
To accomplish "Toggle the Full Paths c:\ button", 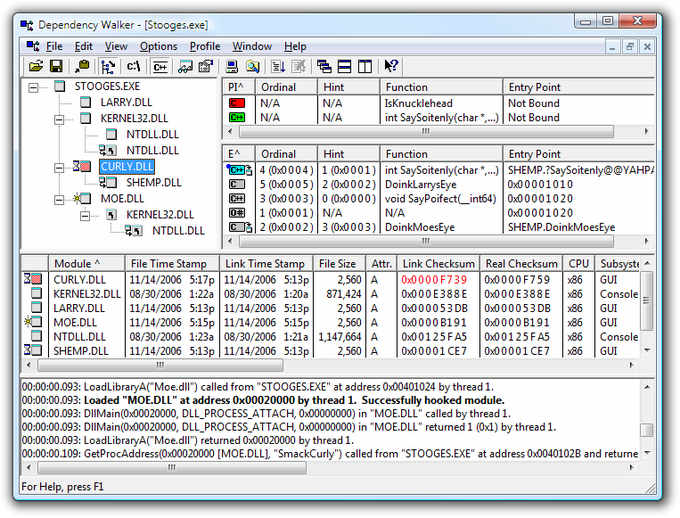I will click(x=133, y=66).
